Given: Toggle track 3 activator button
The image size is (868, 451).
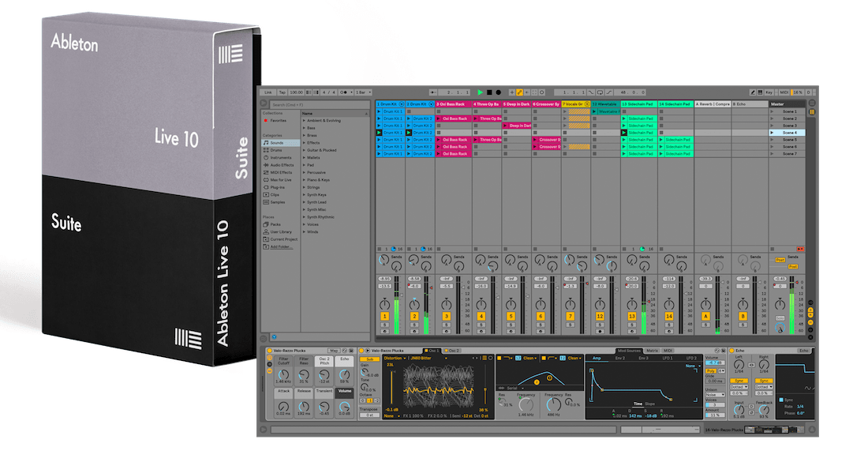Looking at the screenshot, I should click(446, 317).
